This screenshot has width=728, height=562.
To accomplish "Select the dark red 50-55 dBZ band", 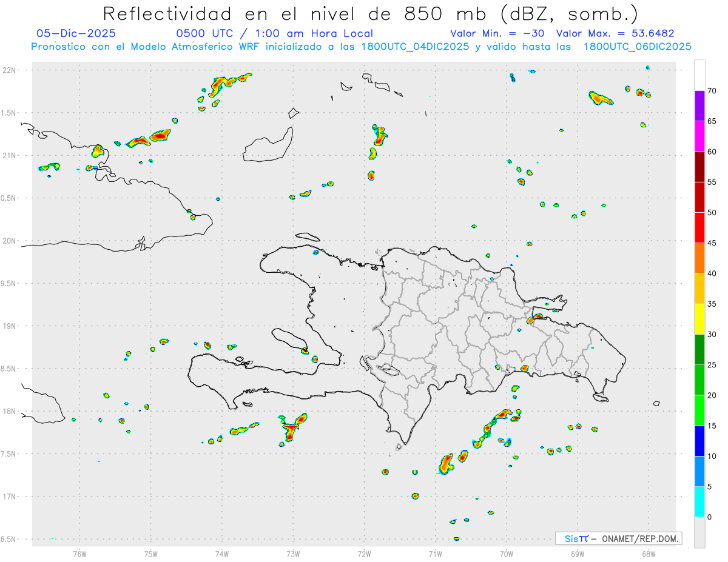I will pyautogui.click(x=699, y=197).
